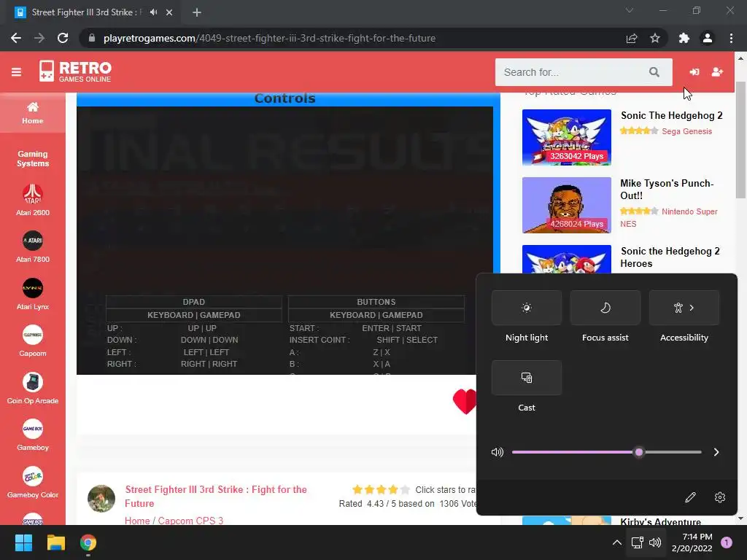Mute using the speaker icon beside slider

497,452
